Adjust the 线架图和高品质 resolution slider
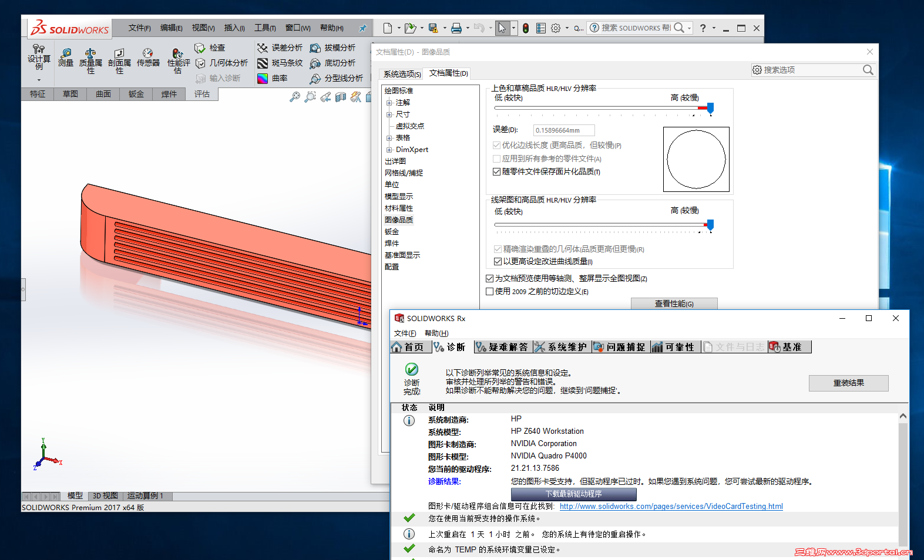This screenshot has height=560, width=924. coord(710,225)
